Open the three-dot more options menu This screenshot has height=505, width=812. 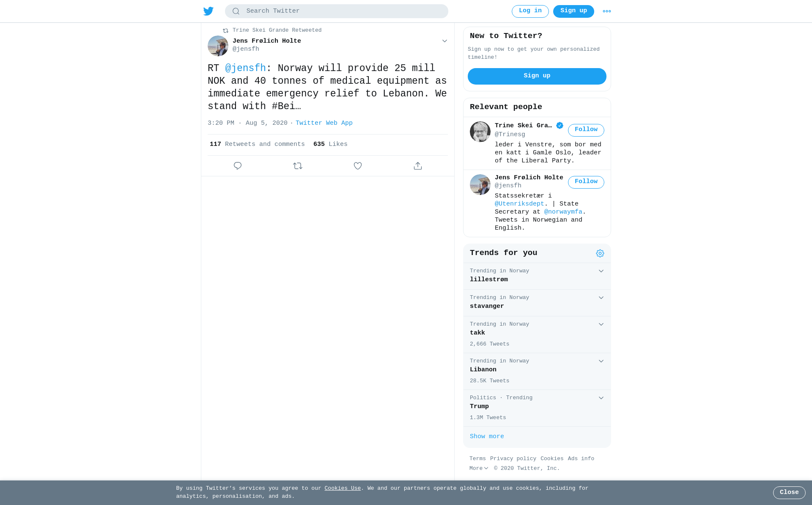point(607,11)
